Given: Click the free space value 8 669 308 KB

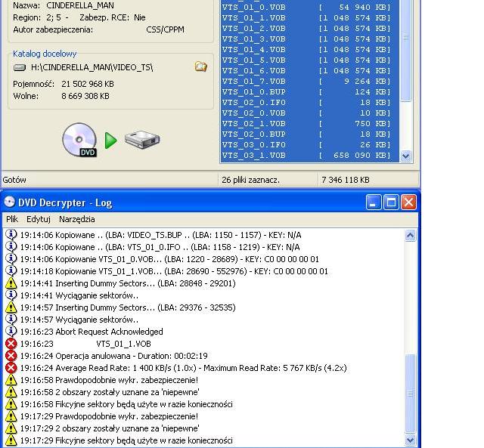Looking at the screenshot, I should pyautogui.click(x=85, y=96).
